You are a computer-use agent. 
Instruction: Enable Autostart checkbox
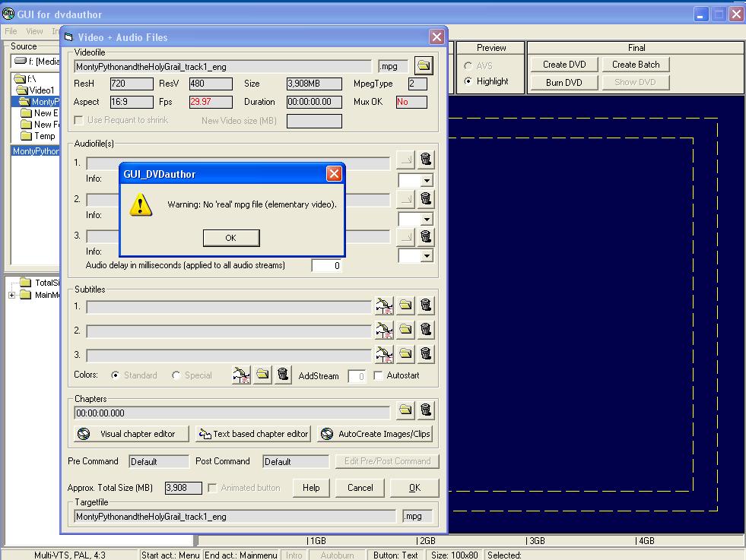pyautogui.click(x=378, y=375)
